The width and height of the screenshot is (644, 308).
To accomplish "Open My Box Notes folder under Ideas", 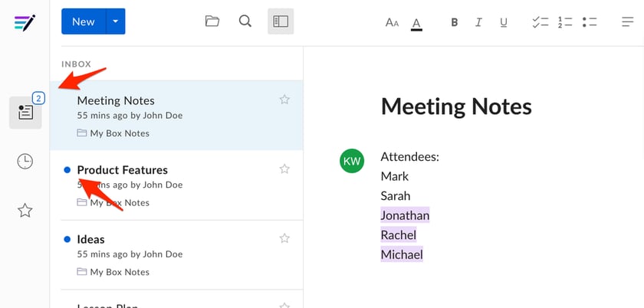I will click(x=113, y=272).
